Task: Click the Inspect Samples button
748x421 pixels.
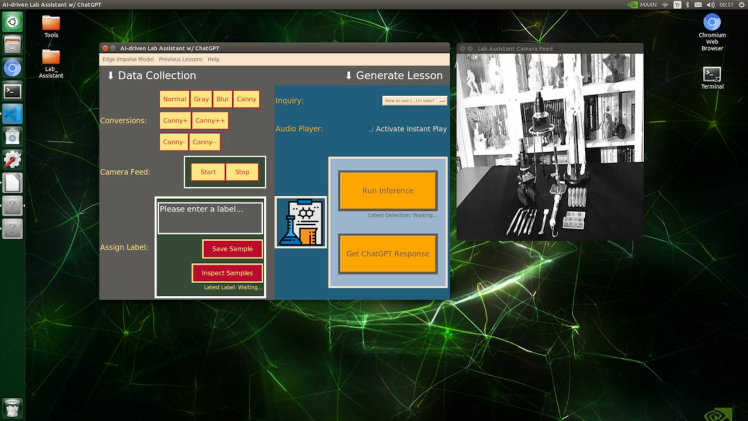Action: coord(227,273)
